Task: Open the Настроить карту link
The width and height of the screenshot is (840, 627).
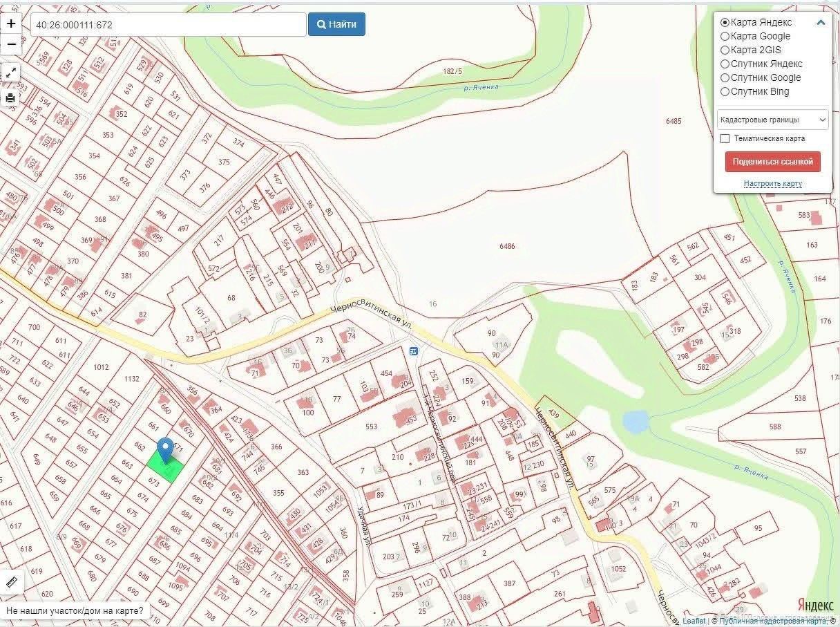Action: (772, 183)
